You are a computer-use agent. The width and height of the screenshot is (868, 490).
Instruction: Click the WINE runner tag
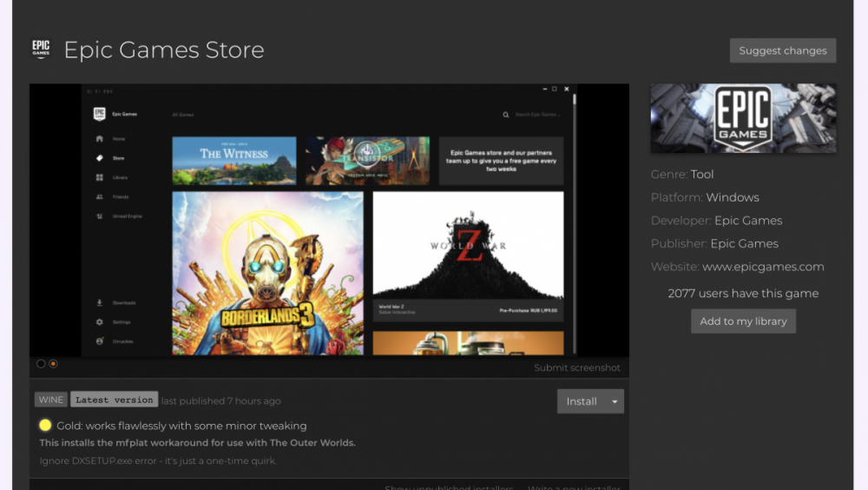(x=51, y=400)
